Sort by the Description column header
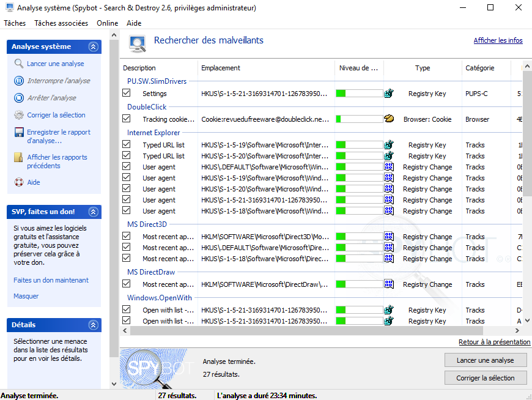Screen dimensions: 532x400 pyautogui.click(x=159, y=68)
